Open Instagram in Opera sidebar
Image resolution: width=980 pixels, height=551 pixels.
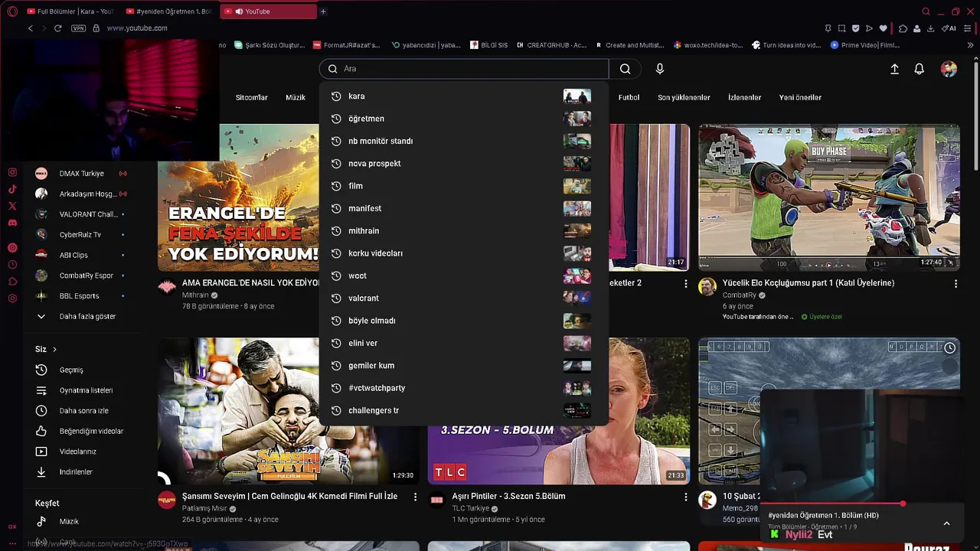[x=12, y=173]
